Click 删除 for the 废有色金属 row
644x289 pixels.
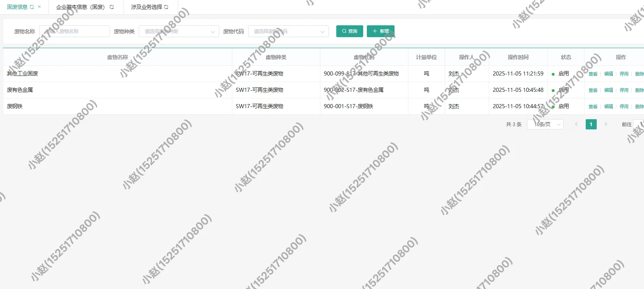640,90
